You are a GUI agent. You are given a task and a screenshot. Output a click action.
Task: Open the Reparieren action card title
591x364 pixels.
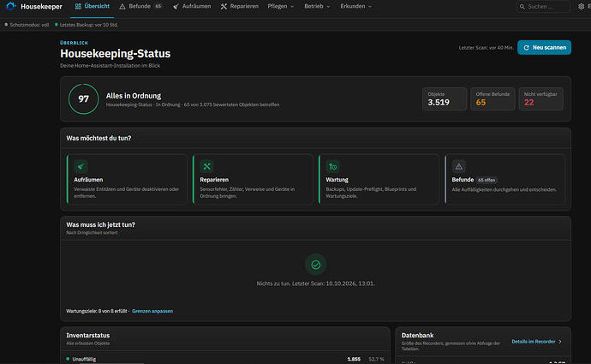click(214, 180)
